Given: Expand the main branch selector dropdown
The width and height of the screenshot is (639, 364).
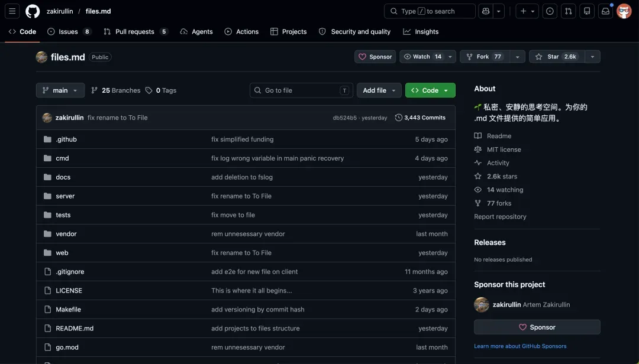Looking at the screenshot, I should click(x=60, y=90).
